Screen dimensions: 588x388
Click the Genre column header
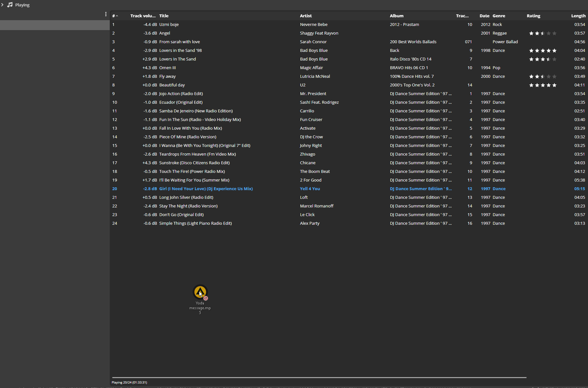pos(499,16)
